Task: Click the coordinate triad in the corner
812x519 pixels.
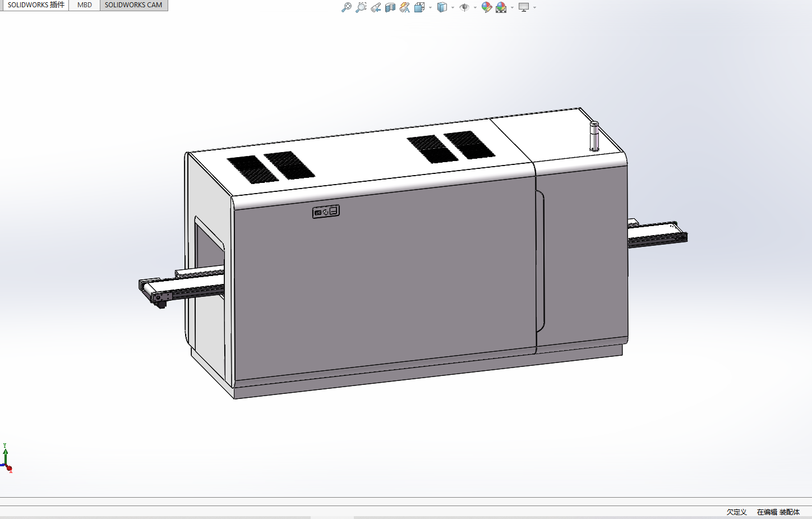Action: pos(7,458)
